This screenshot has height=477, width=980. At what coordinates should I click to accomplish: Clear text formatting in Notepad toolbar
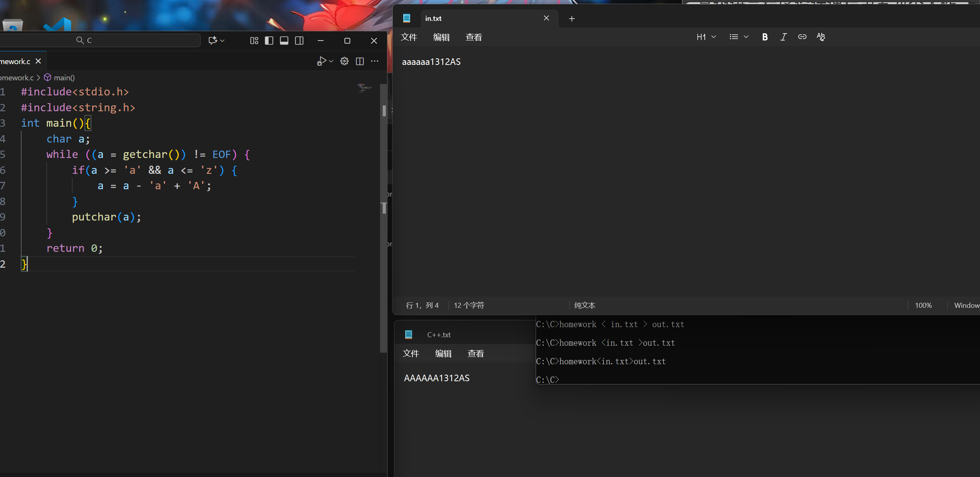[x=821, y=37]
